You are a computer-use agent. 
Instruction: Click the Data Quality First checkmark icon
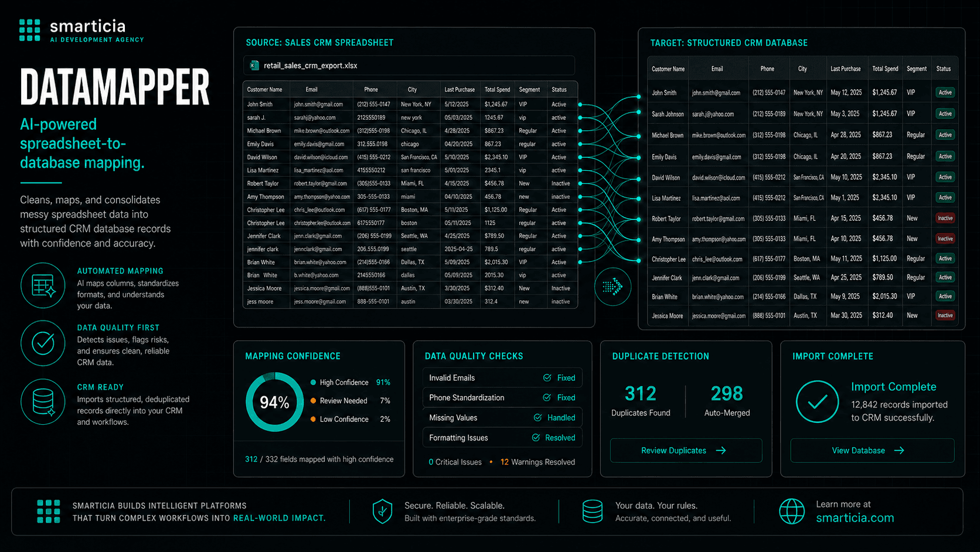[43, 343]
